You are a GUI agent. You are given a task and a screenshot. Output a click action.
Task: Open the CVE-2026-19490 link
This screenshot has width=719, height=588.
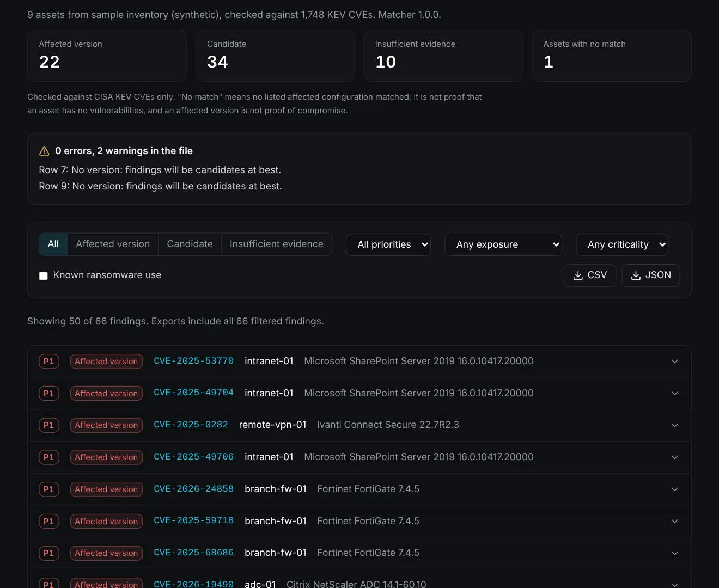click(x=193, y=584)
